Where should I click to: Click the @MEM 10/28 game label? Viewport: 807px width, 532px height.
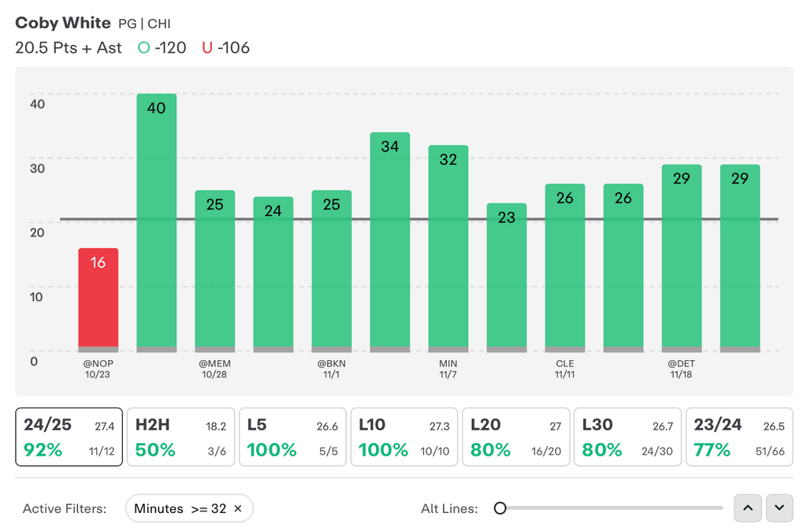(214, 369)
